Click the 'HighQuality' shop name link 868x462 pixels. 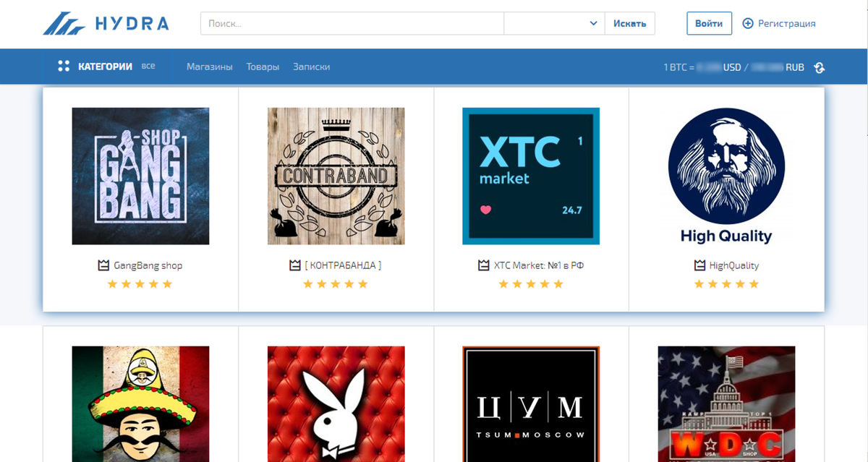734,265
